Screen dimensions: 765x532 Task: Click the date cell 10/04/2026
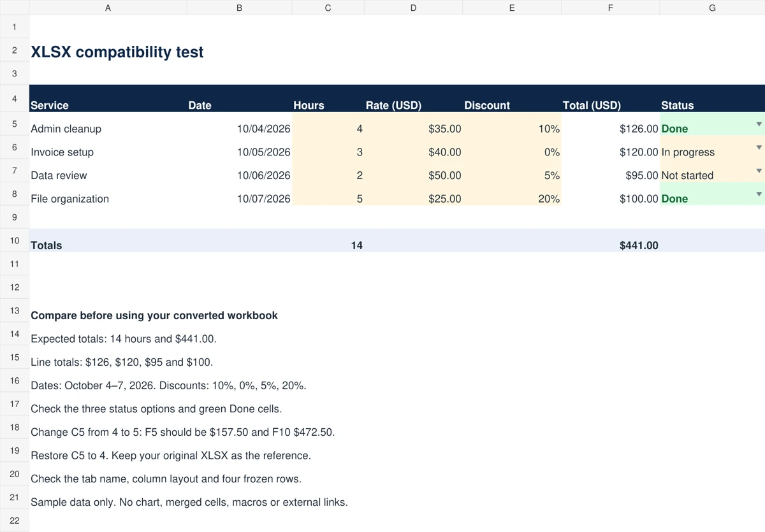point(239,124)
